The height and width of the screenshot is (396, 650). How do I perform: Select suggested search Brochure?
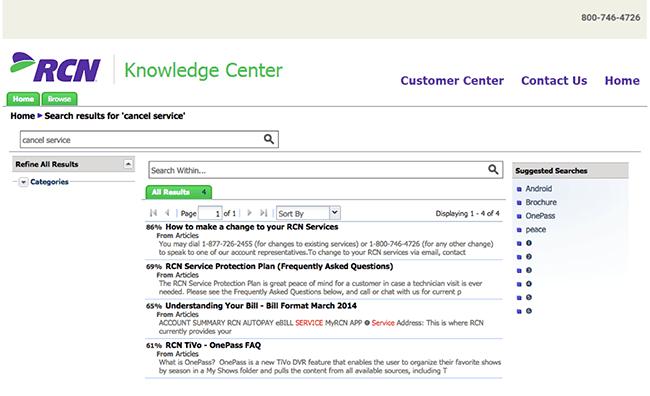541,202
